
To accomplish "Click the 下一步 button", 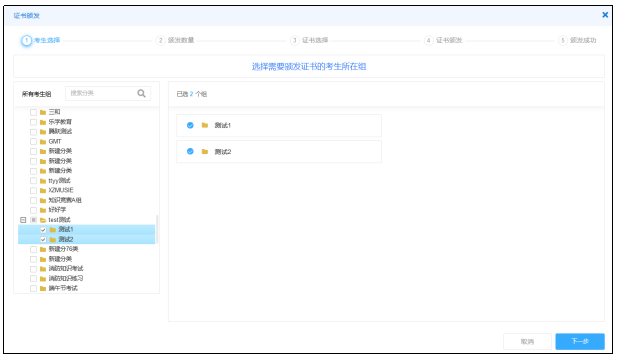I will click(x=580, y=342).
